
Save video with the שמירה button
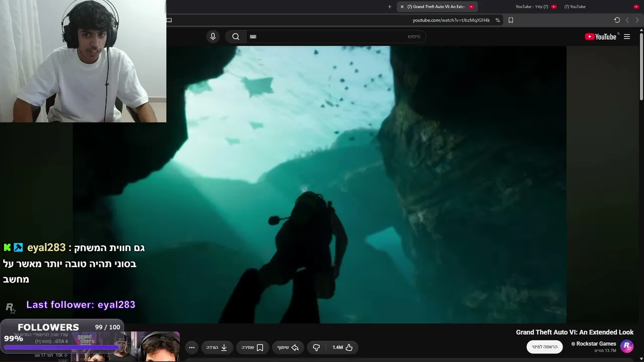(253, 347)
